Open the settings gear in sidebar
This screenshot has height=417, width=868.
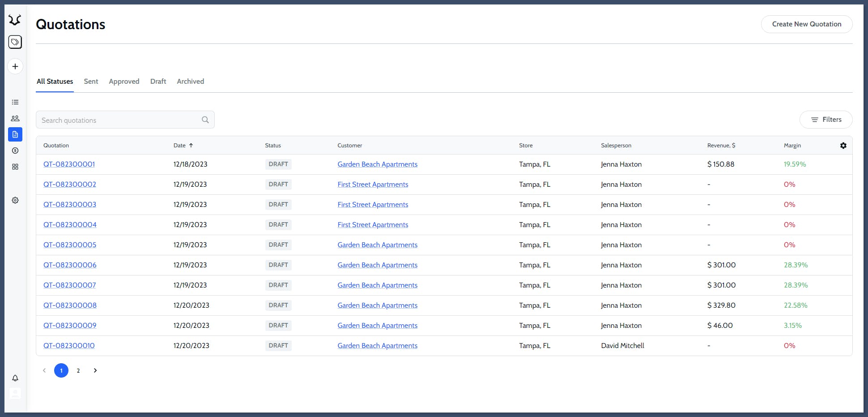[15, 200]
